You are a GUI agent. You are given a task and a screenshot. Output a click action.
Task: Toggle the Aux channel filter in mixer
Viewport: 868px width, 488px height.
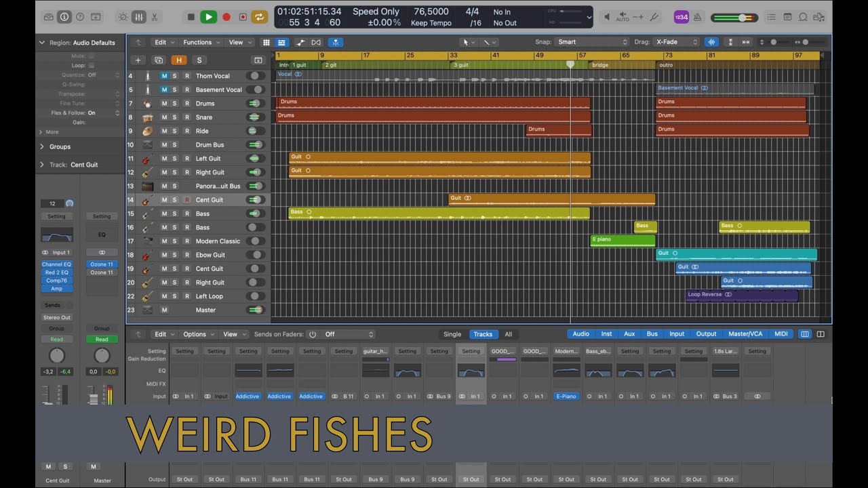[x=629, y=334]
